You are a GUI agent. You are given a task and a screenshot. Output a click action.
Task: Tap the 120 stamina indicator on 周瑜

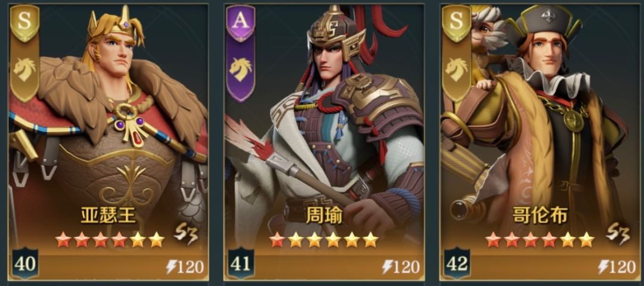tap(401, 267)
